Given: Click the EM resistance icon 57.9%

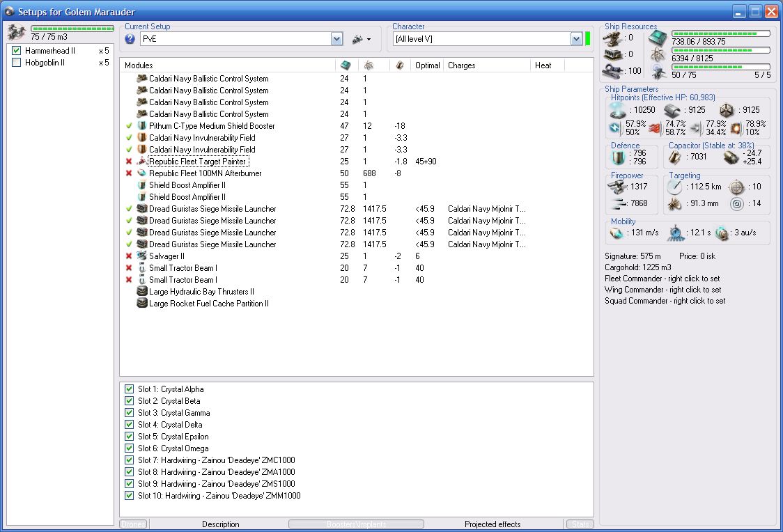Looking at the screenshot, I should [x=615, y=128].
